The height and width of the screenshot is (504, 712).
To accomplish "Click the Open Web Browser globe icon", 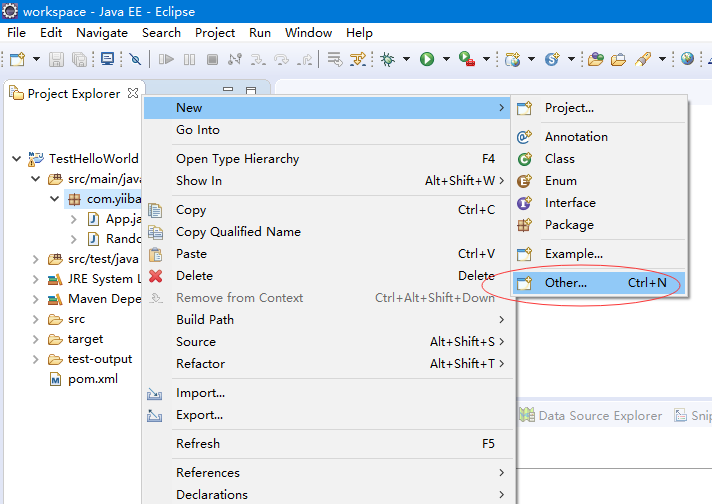I will [x=687, y=59].
